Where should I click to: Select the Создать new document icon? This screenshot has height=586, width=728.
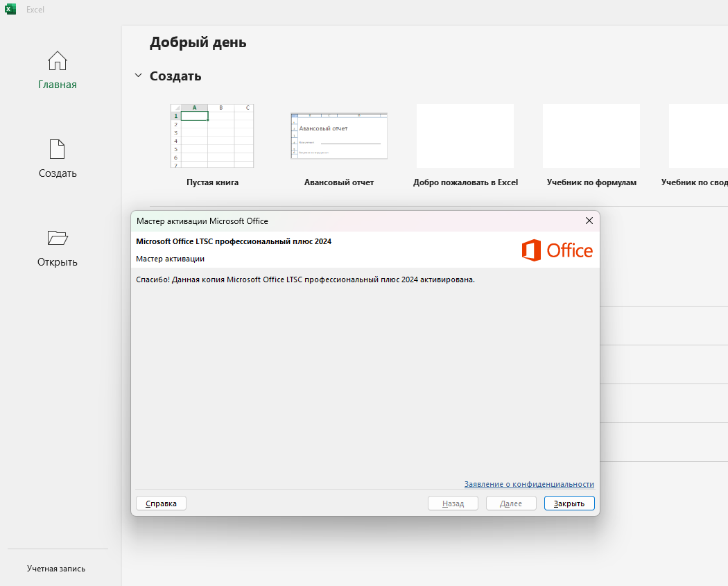tap(58, 149)
